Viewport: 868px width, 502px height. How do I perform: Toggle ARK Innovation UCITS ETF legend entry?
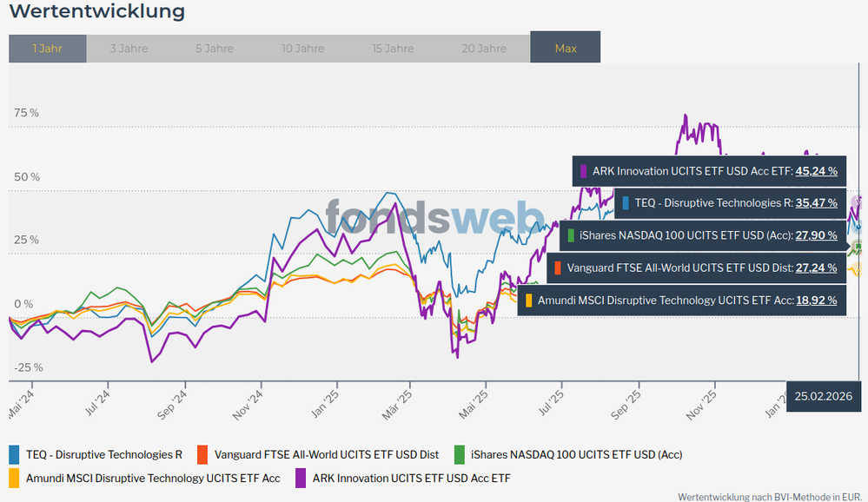[x=403, y=479]
